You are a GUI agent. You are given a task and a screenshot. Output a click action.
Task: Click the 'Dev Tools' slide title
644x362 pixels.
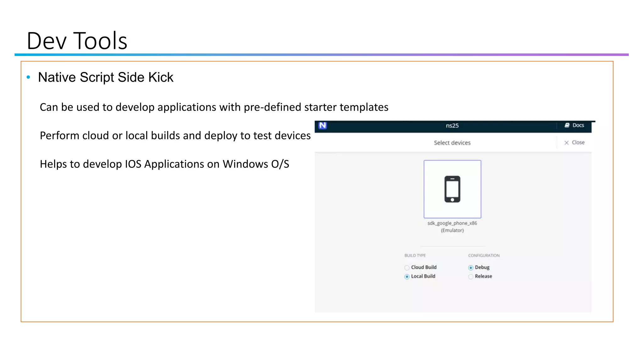coord(77,41)
